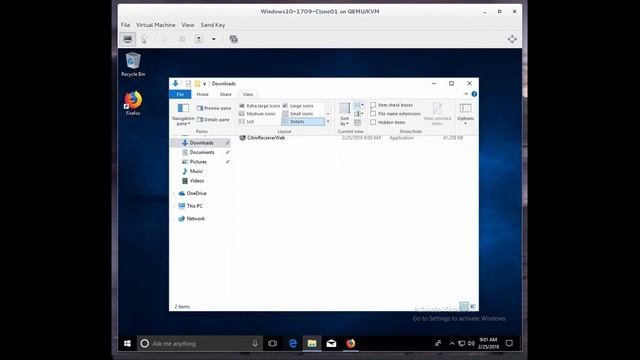This screenshot has height=360, width=640.
Task: Choose List layout
Action: pos(247,122)
